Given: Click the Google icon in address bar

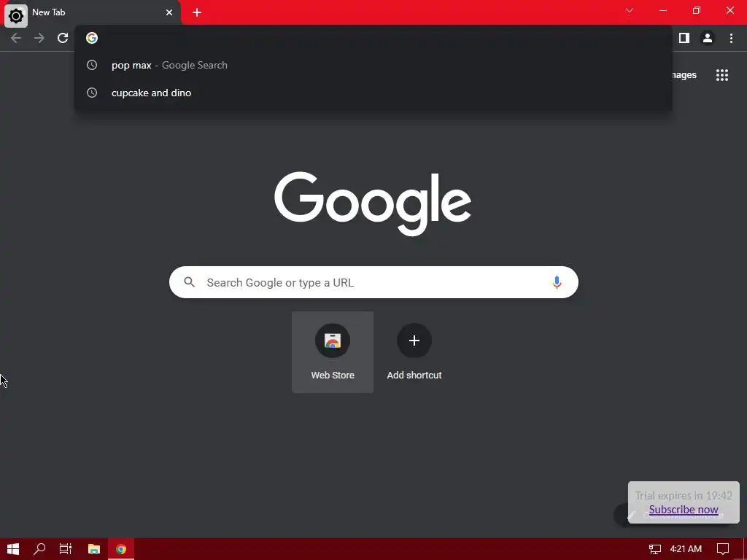Looking at the screenshot, I should coord(92,38).
